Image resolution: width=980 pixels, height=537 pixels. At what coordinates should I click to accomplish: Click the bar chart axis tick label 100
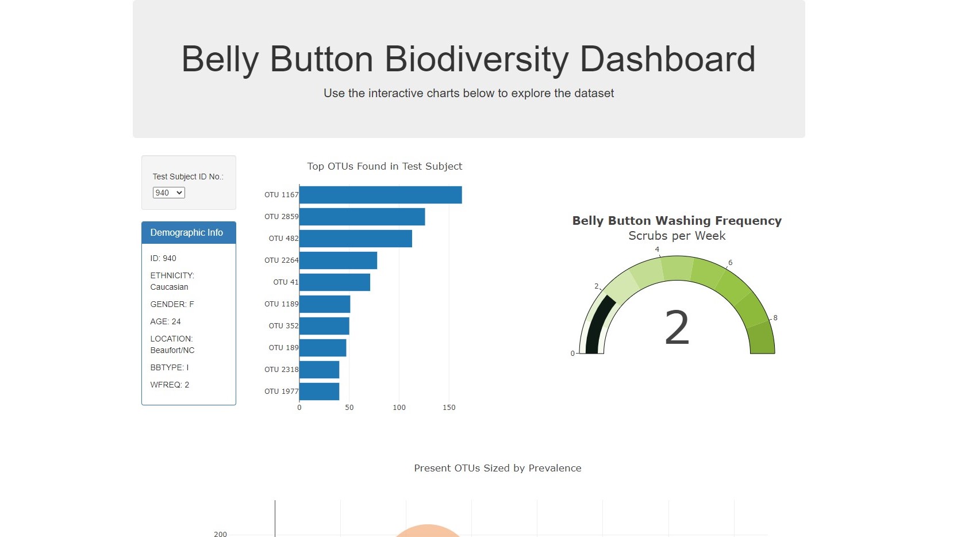tap(399, 408)
